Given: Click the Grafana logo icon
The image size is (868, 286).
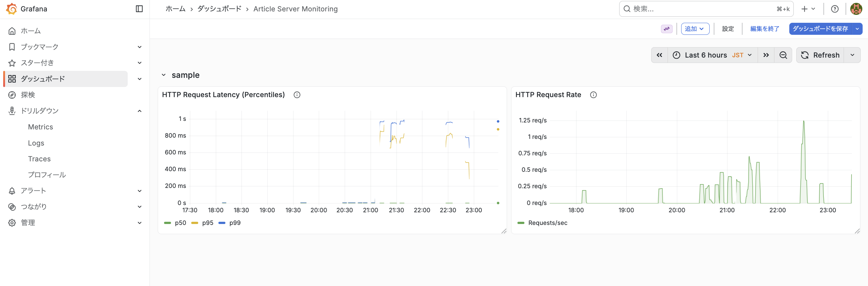Looking at the screenshot, I should click(x=11, y=9).
